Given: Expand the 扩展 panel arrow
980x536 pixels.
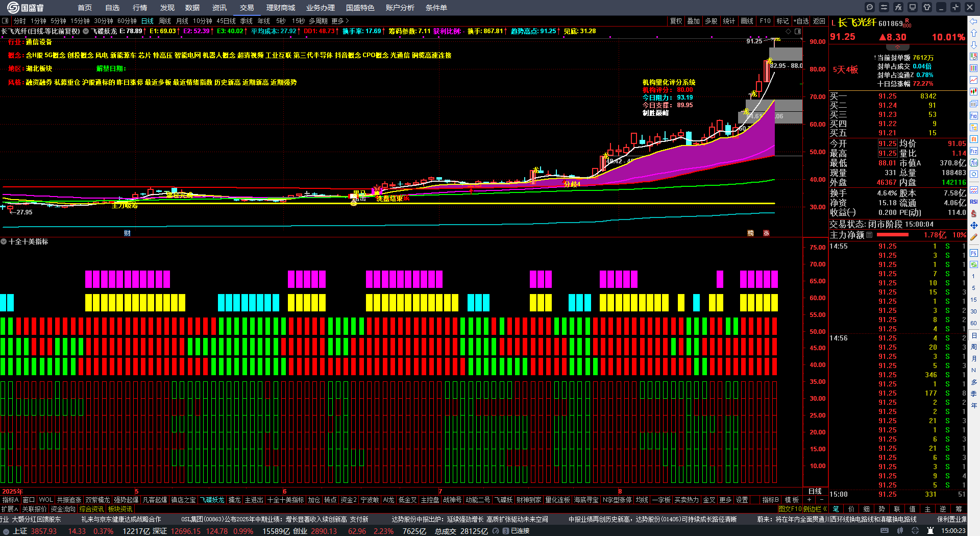Looking at the screenshot, I should pyautogui.click(x=10, y=509).
